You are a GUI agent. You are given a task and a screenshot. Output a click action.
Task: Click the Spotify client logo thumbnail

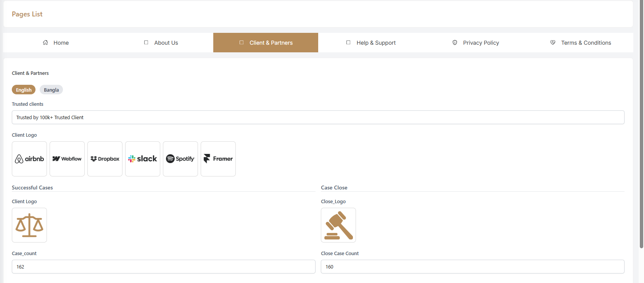[x=180, y=159]
